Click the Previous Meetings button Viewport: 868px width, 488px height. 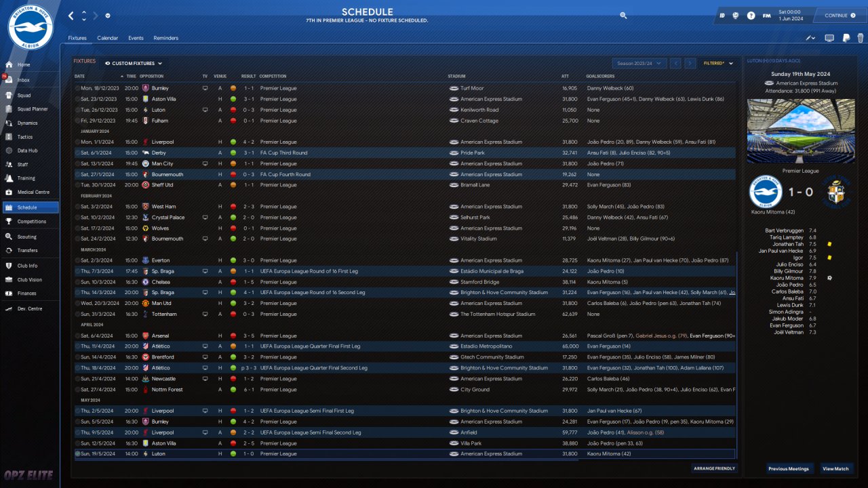pyautogui.click(x=789, y=468)
